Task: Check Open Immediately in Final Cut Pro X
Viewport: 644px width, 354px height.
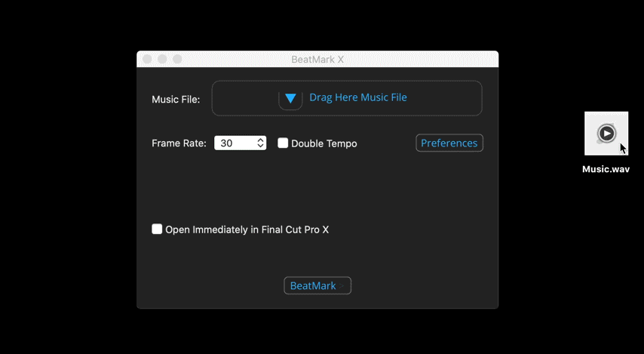Action: [x=157, y=229]
